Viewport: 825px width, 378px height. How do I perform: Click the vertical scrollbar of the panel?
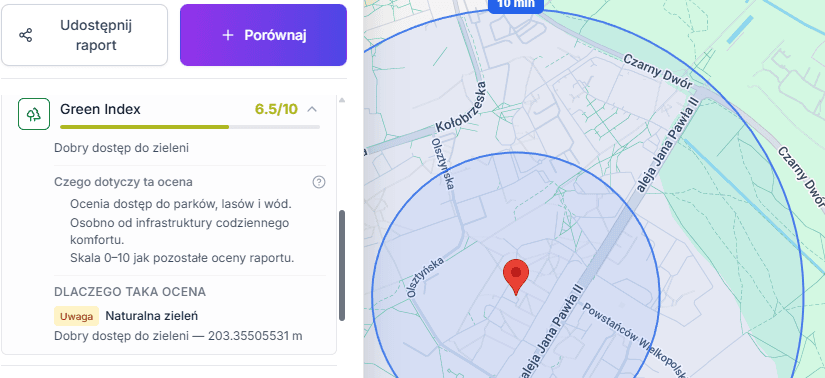pos(342,265)
